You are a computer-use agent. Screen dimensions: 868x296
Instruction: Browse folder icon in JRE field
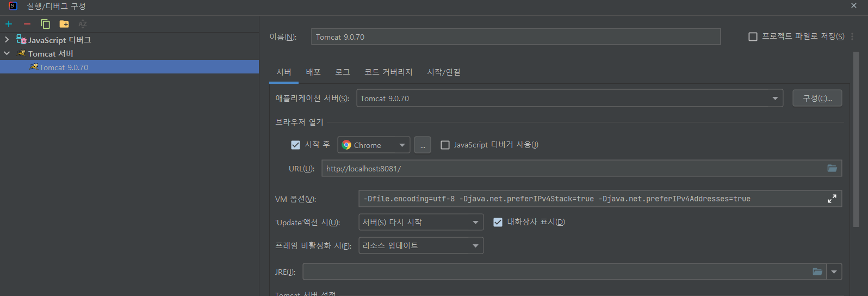point(817,272)
